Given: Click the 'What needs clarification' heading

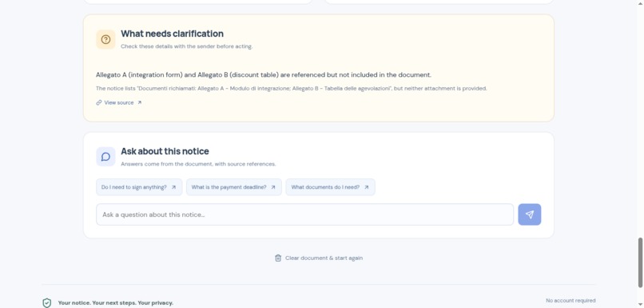Looking at the screenshot, I should click(x=172, y=34).
